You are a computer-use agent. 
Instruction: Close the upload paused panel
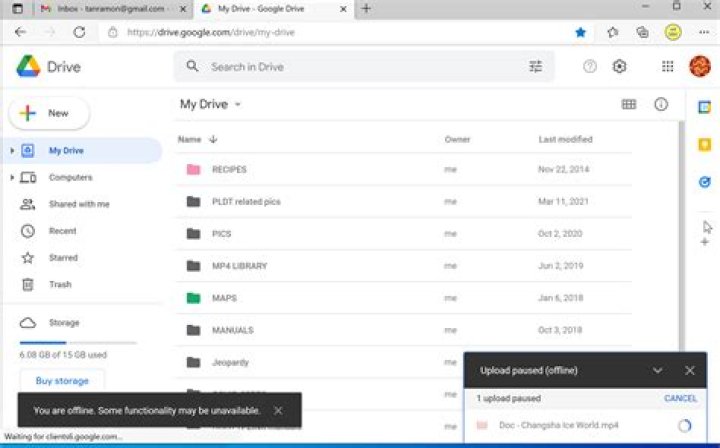click(690, 370)
